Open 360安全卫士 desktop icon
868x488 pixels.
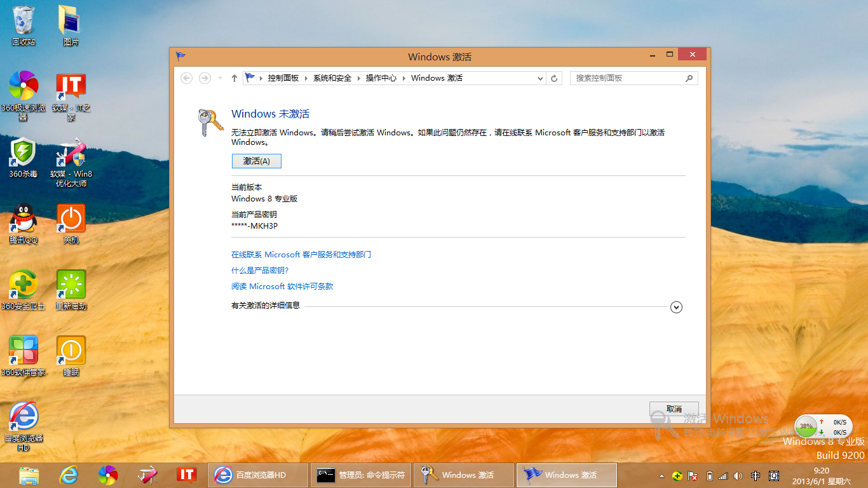[x=24, y=290]
